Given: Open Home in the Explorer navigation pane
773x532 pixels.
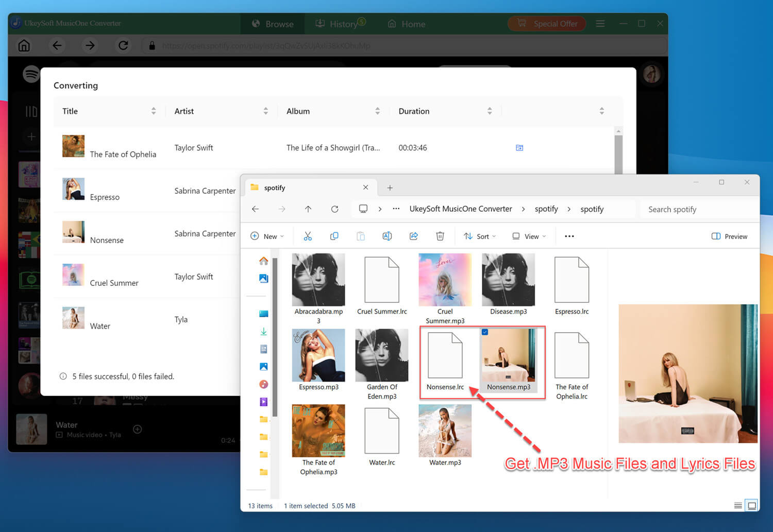Looking at the screenshot, I should pyautogui.click(x=263, y=261).
